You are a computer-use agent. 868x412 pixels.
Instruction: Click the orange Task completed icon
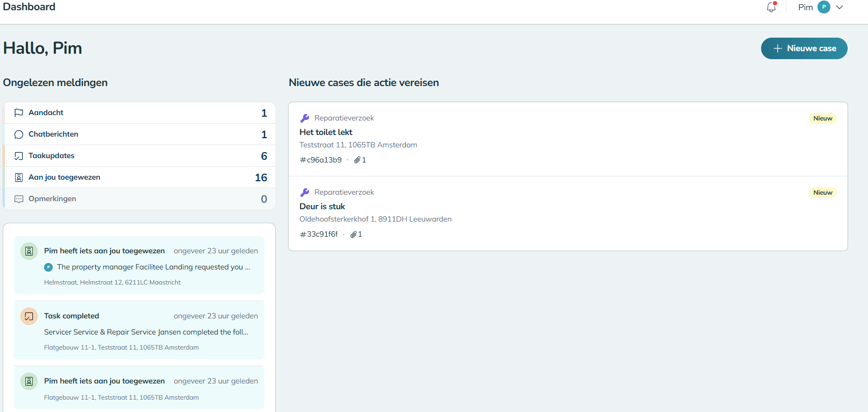click(x=29, y=316)
